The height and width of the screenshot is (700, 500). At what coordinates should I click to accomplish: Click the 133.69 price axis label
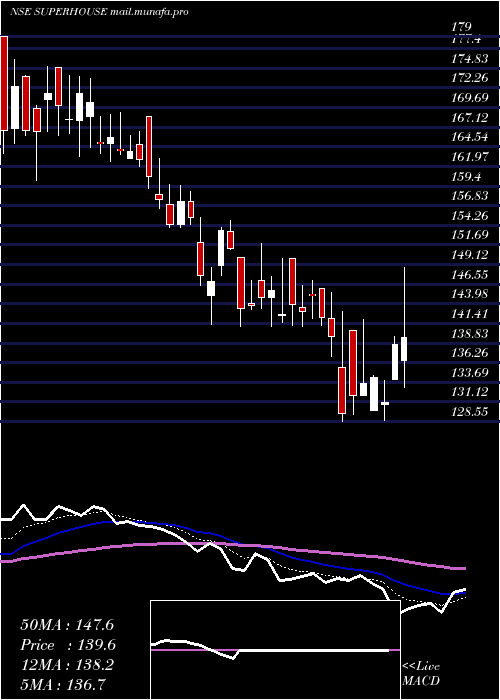471,372
